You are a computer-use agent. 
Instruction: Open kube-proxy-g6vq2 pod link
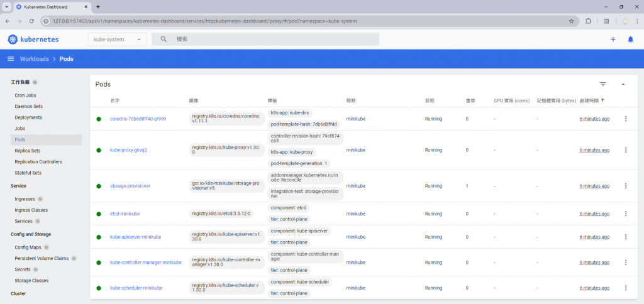click(x=128, y=150)
